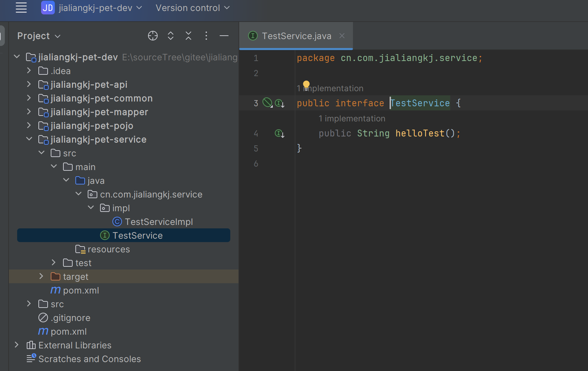Viewport: 588px width, 371px height.
Task: Click the left tool window stripe button
Action: tap(2, 36)
